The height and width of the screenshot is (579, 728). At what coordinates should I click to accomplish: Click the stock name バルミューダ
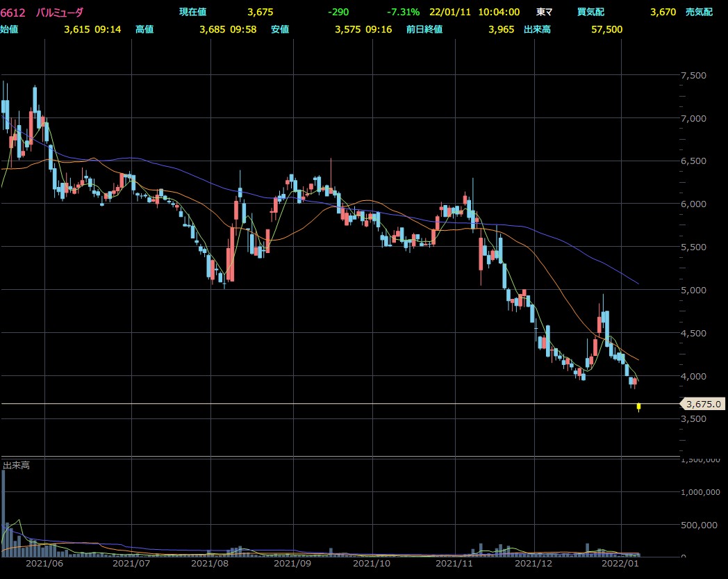(60, 13)
